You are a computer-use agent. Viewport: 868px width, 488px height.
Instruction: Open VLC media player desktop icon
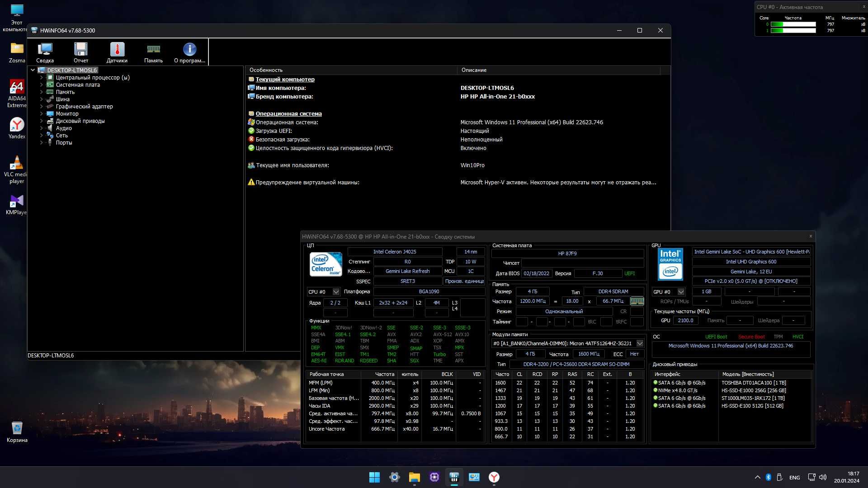pyautogui.click(x=17, y=170)
